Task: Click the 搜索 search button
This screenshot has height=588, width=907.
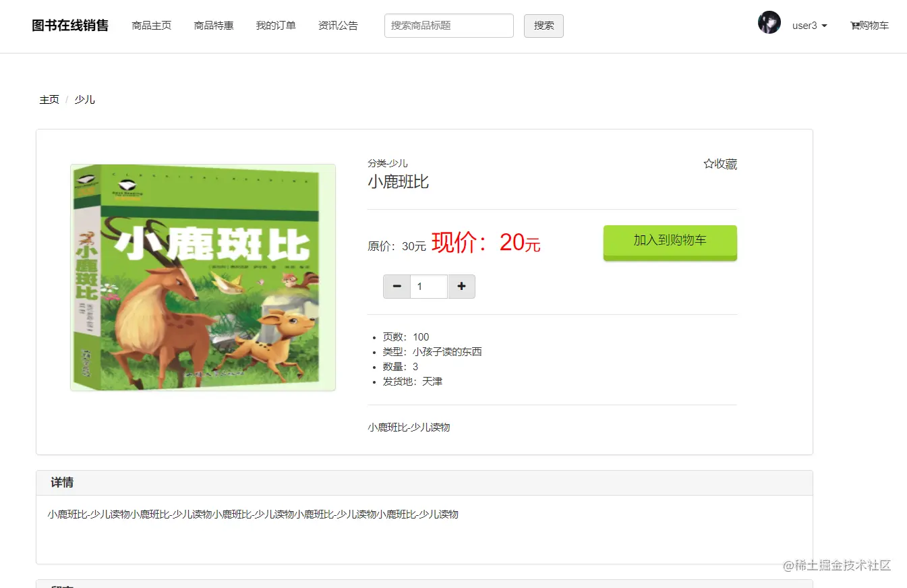Action: point(544,26)
